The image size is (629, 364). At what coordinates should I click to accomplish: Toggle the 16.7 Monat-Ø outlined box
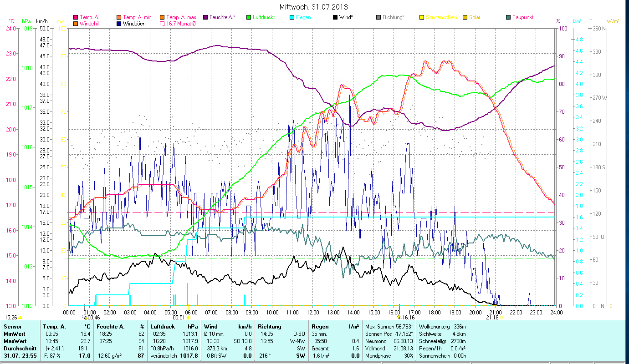(x=162, y=24)
